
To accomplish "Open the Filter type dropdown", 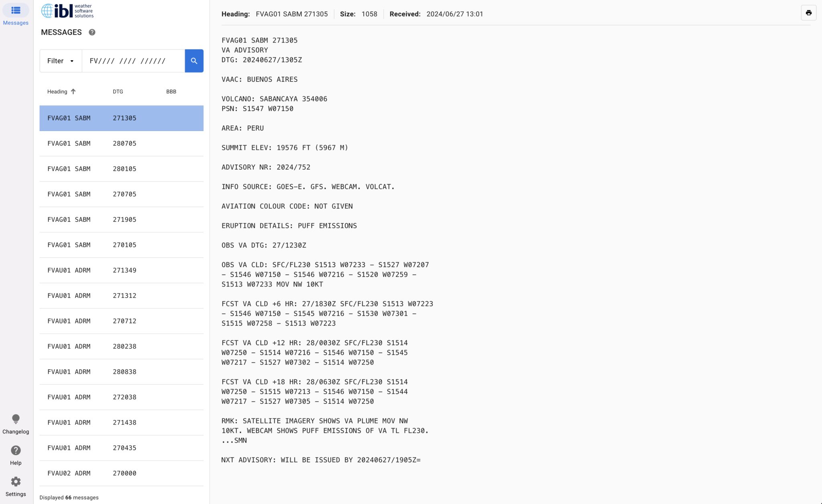I will (x=60, y=61).
